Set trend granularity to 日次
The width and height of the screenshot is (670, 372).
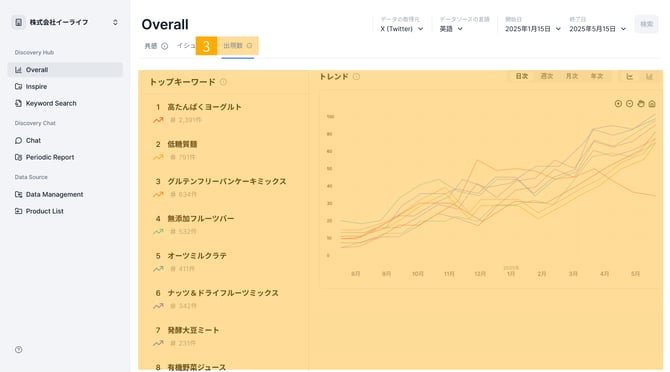coord(522,76)
